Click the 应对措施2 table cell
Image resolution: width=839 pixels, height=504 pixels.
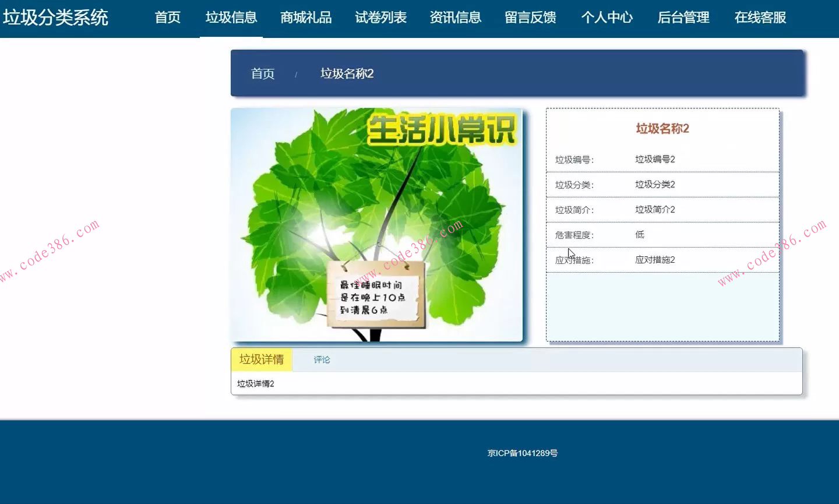tap(655, 259)
